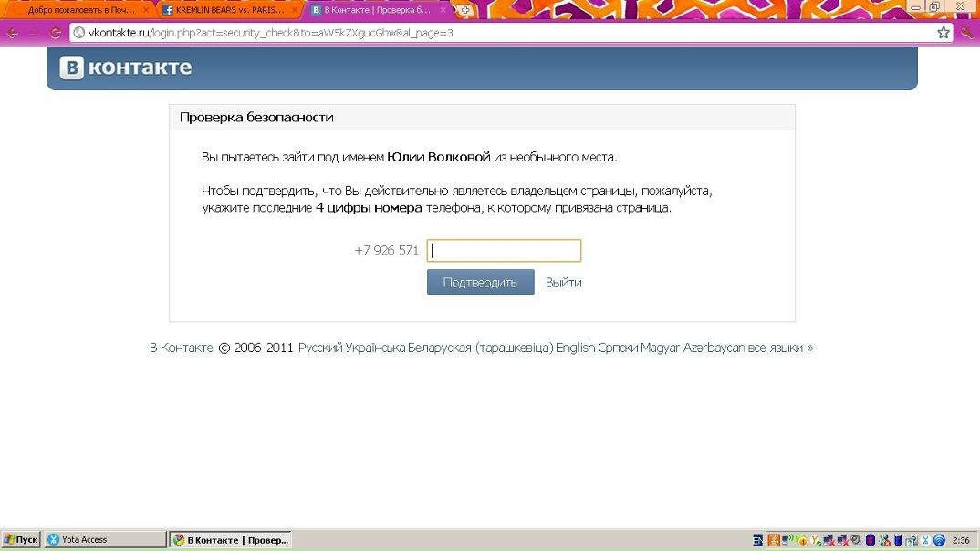
Task: Click the Выйти logout link
Action: pyautogui.click(x=563, y=283)
